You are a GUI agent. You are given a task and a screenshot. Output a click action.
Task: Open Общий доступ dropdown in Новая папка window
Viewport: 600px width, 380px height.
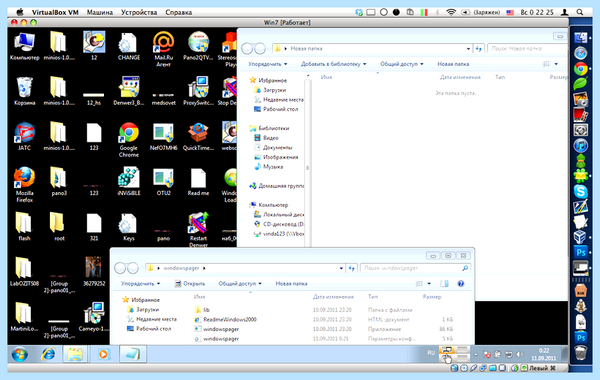(x=401, y=64)
